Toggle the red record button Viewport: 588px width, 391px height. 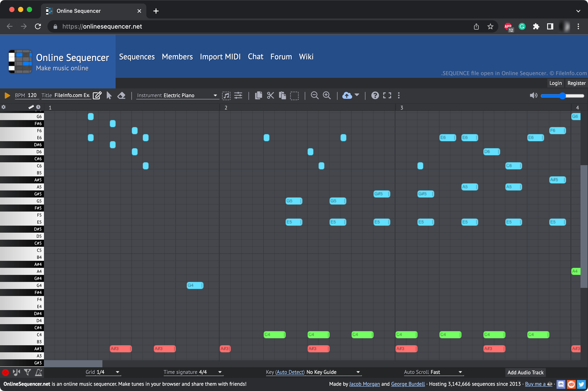(x=5, y=373)
